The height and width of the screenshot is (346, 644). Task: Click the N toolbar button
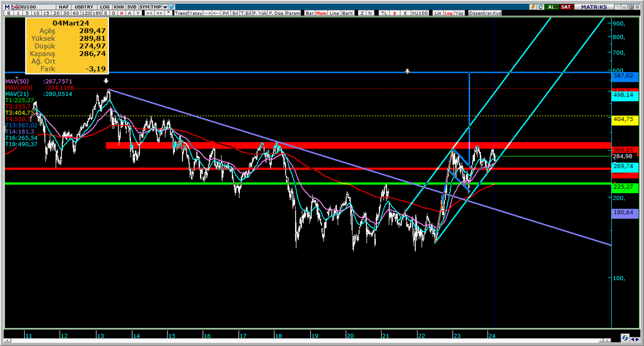click(x=369, y=13)
